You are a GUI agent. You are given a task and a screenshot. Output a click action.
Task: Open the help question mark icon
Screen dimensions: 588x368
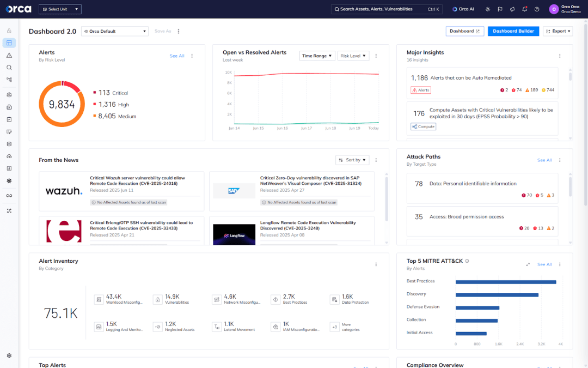pyautogui.click(x=537, y=9)
